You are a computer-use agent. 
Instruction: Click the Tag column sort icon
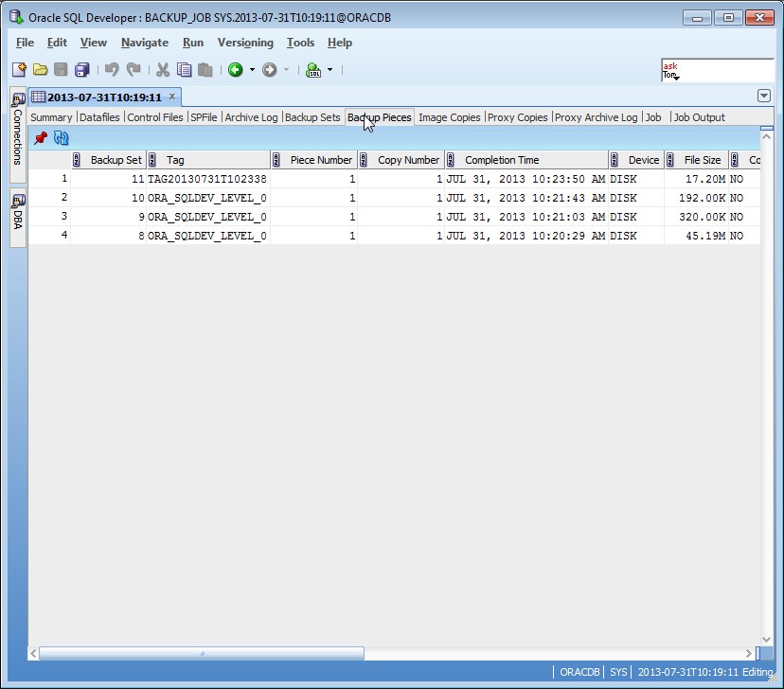point(152,160)
